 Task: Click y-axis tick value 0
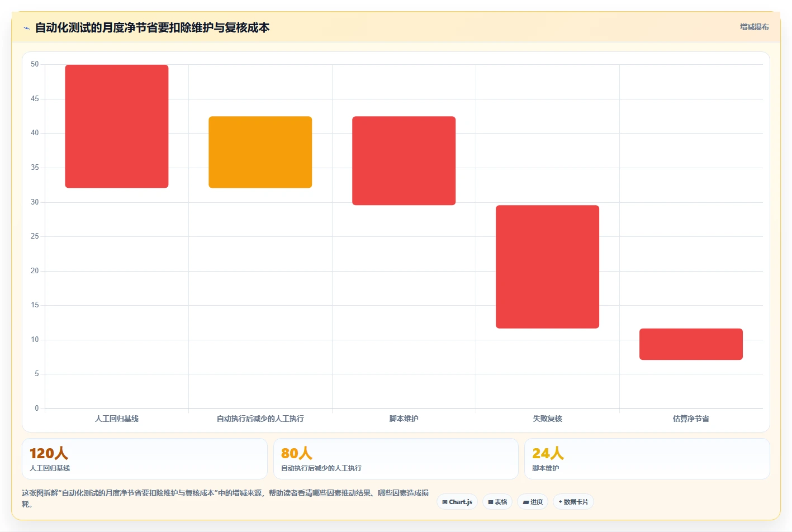(x=37, y=408)
